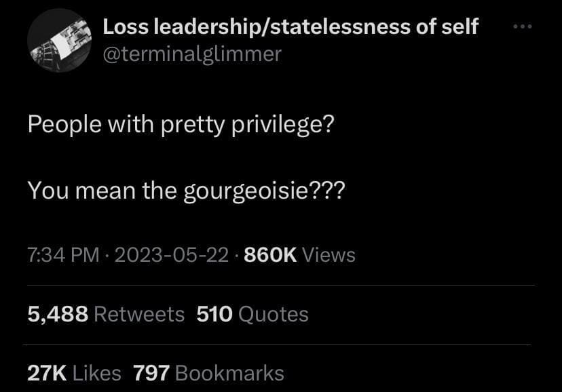The height and width of the screenshot is (392, 562).
Task: Click the 2023-05-22 date
Action: [171, 255]
